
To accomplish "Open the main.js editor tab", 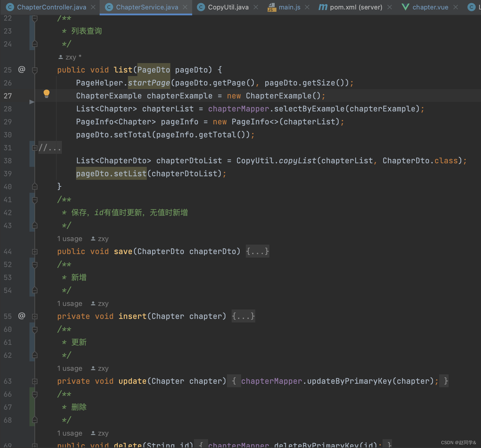I will pos(289,7).
